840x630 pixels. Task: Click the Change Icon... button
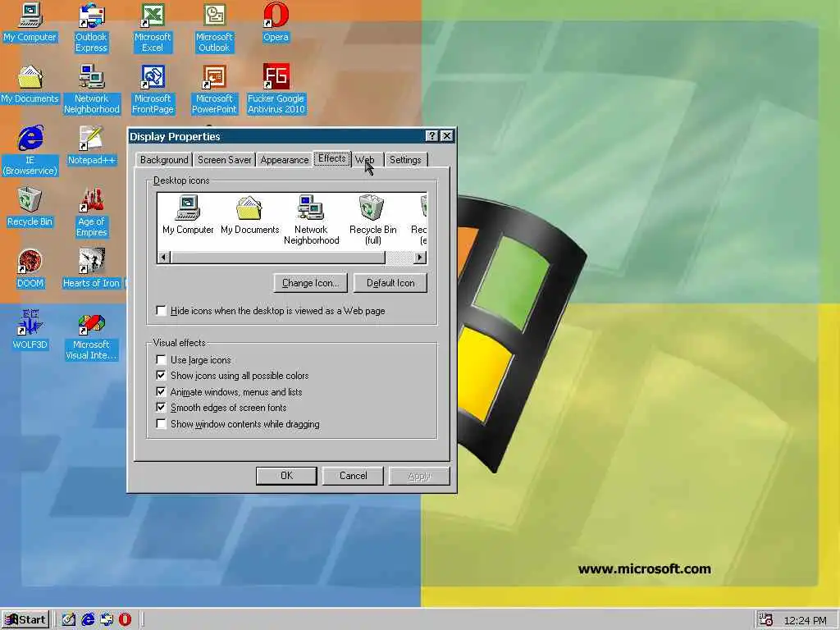(311, 283)
